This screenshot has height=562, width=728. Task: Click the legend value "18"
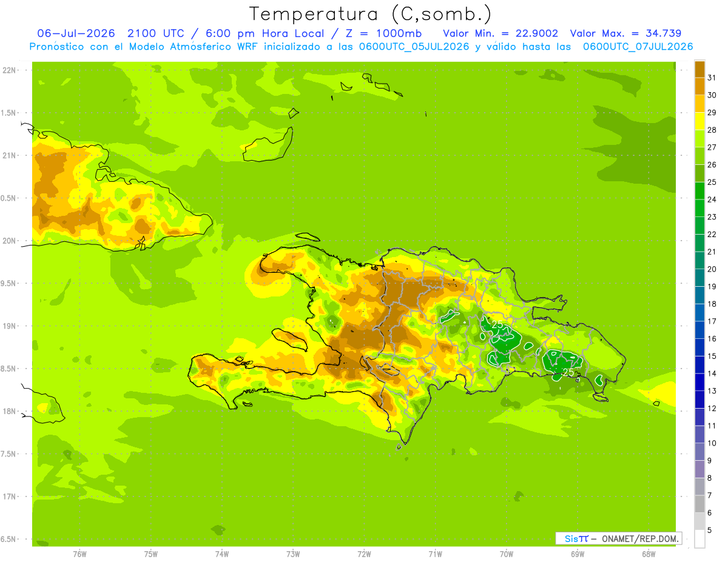click(712, 304)
